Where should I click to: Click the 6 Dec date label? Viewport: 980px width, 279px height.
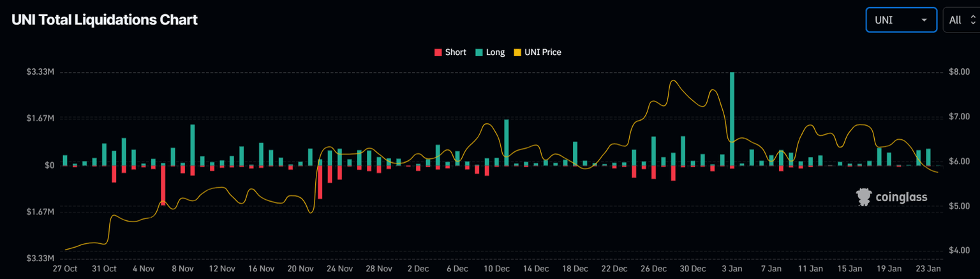tap(457, 269)
